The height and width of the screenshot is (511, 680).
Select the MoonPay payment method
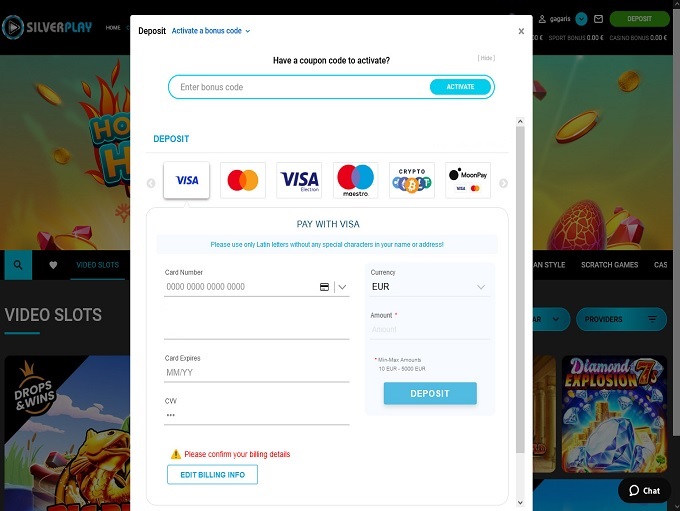tap(468, 180)
